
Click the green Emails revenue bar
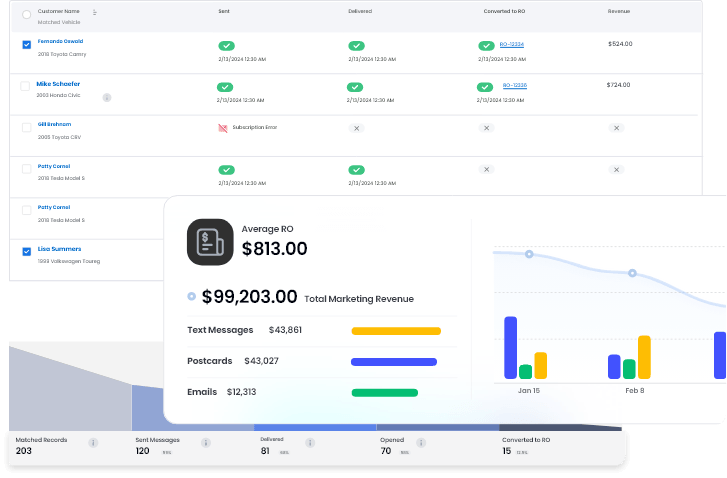[384, 393]
